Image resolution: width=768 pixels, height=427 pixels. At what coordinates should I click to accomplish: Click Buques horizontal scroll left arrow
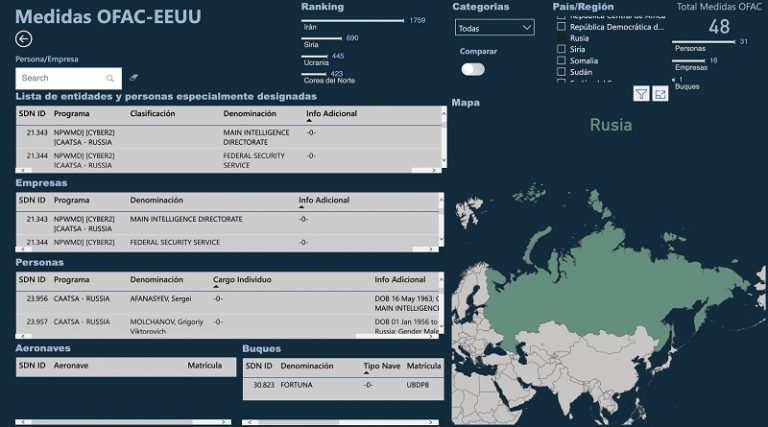(x=250, y=422)
